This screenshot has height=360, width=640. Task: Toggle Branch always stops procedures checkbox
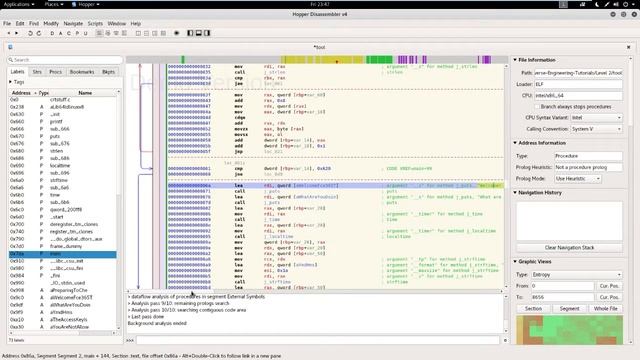click(537, 107)
